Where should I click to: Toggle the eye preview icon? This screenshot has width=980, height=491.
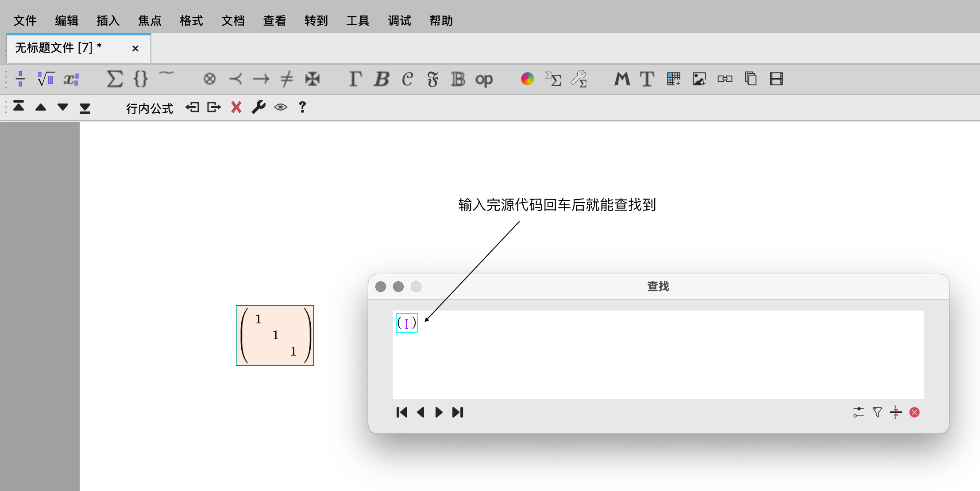click(281, 107)
